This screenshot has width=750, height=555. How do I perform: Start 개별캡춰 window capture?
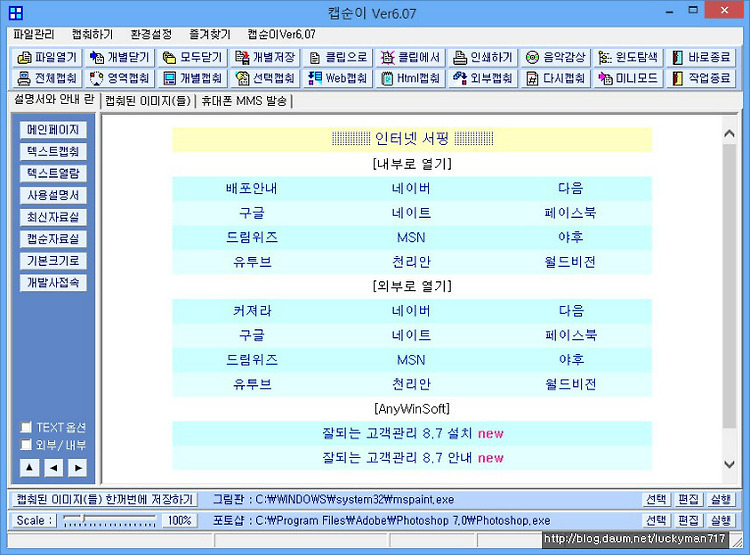coord(192,78)
